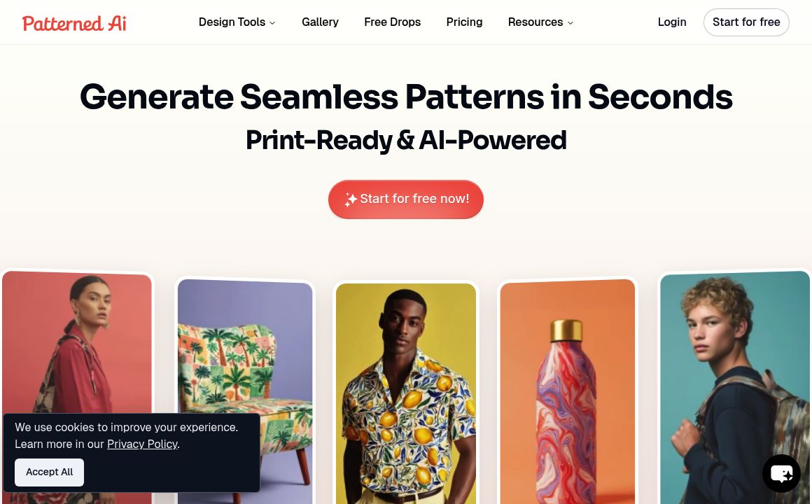Image resolution: width=812 pixels, height=504 pixels.
Task: Click the Login link
Action: tap(672, 22)
